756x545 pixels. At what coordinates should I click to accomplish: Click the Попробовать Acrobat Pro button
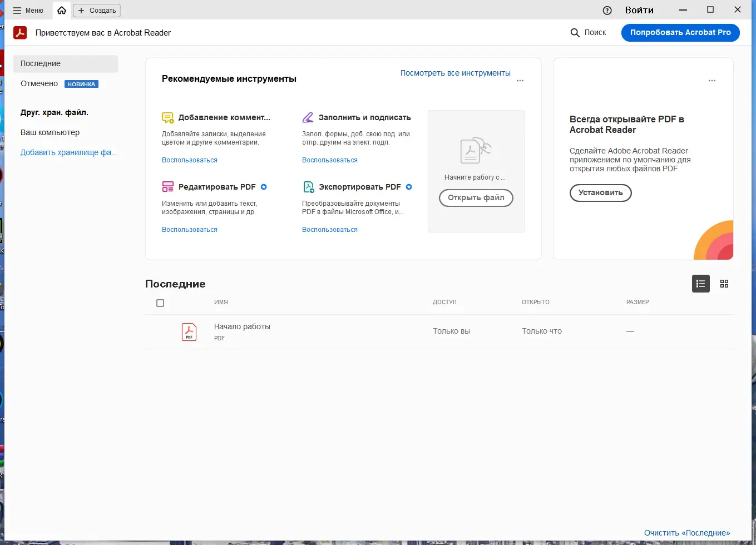[x=680, y=32]
